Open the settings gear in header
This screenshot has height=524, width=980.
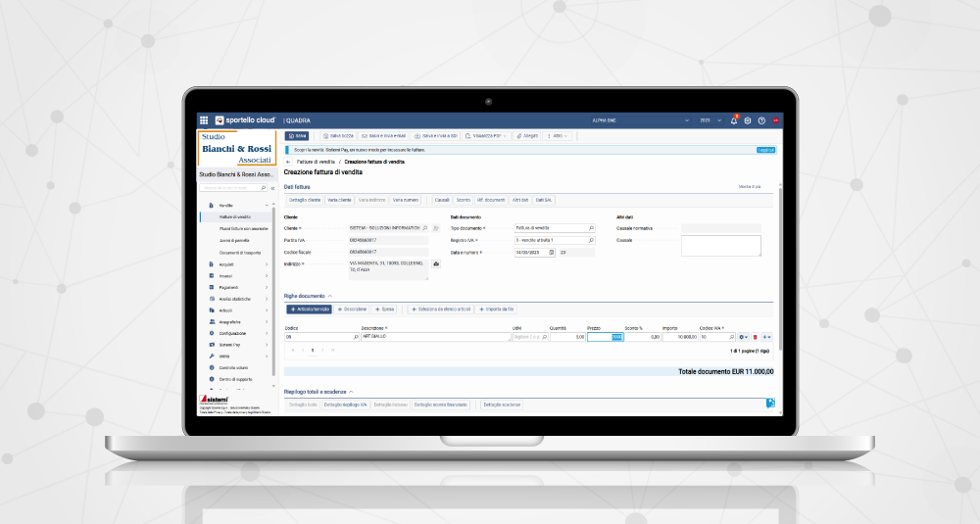coord(748,120)
